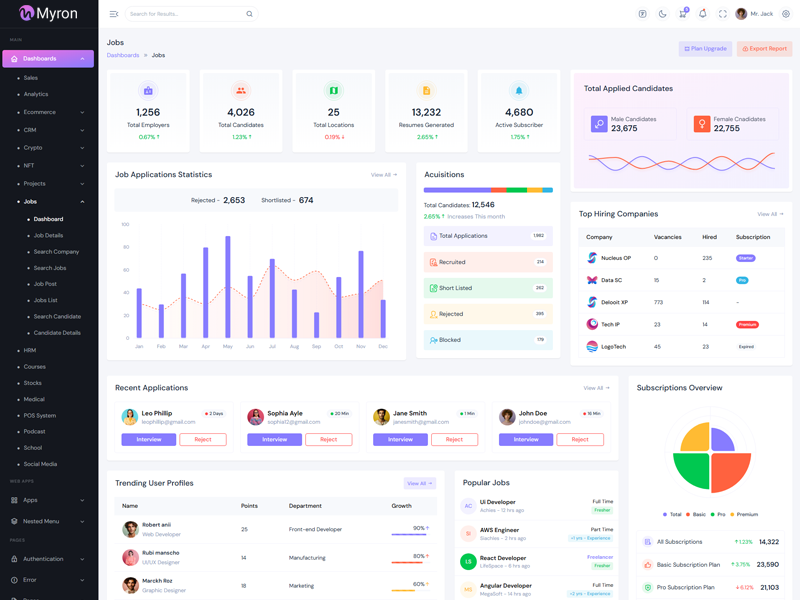800x600 pixels.
Task: Open the shopping cart icon
Action: pyautogui.click(x=682, y=14)
